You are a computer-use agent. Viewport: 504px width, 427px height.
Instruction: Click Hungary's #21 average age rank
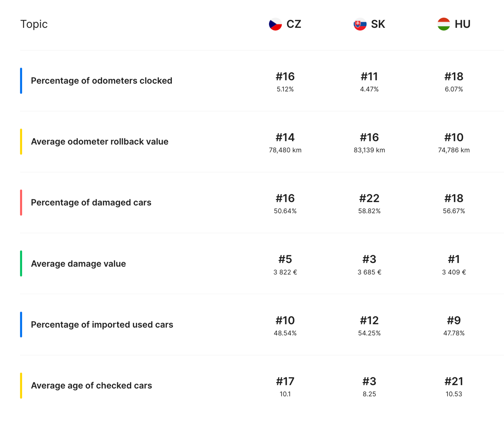tap(454, 381)
